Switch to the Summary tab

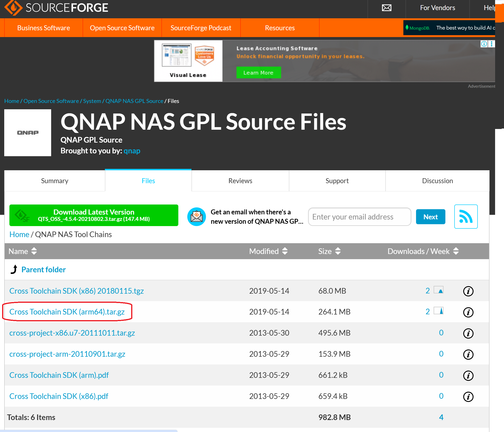tap(55, 181)
